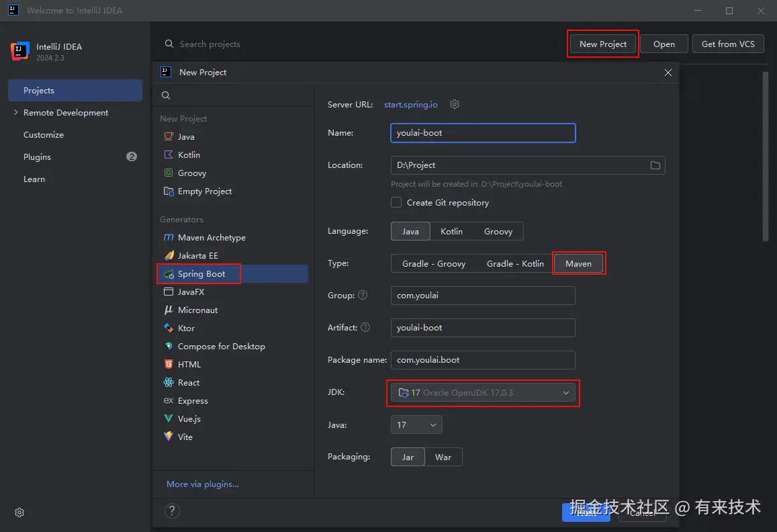
Task: Click the Location input field
Action: [528, 165]
